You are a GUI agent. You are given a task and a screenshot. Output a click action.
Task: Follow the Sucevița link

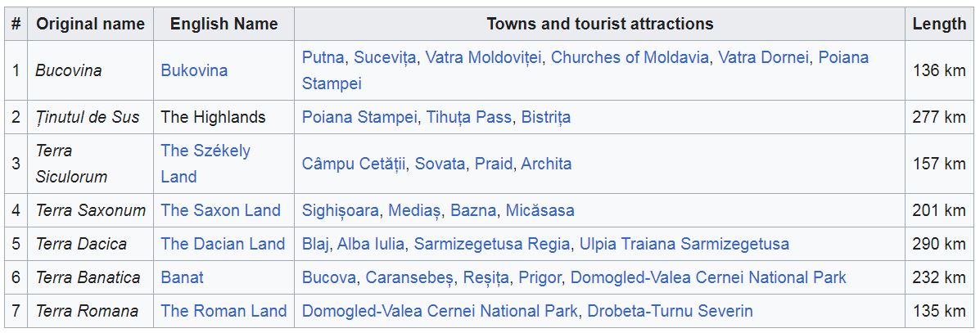pos(385,57)
